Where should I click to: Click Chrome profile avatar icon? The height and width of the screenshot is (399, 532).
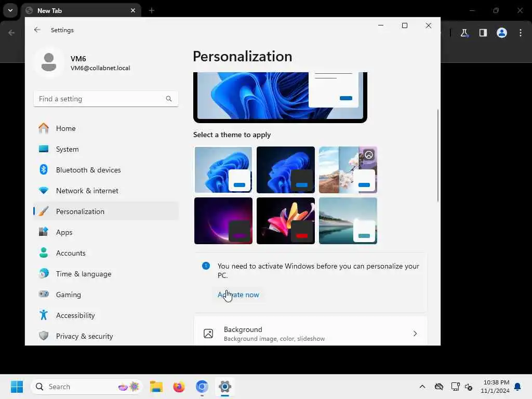click(x=502, y=33)
